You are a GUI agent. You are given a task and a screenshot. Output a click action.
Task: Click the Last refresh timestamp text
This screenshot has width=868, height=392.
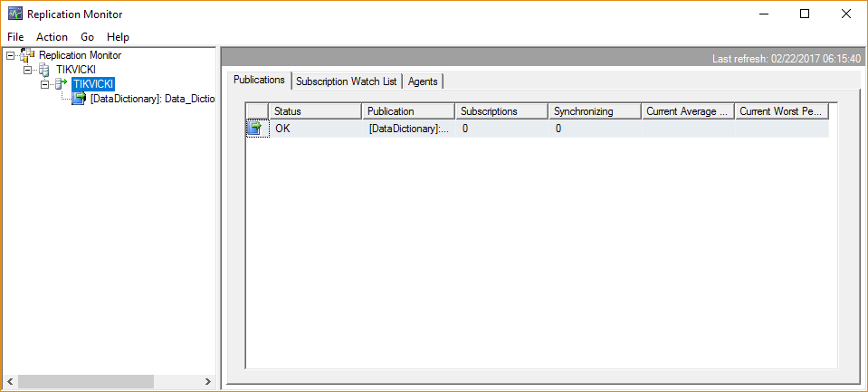tap(787, 59)
